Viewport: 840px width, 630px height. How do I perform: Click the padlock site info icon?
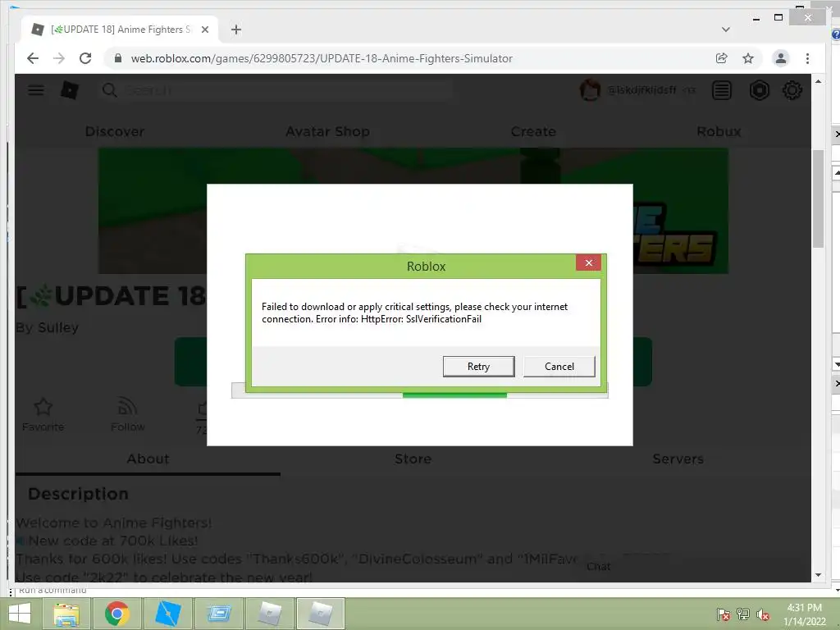pos(118,58)
